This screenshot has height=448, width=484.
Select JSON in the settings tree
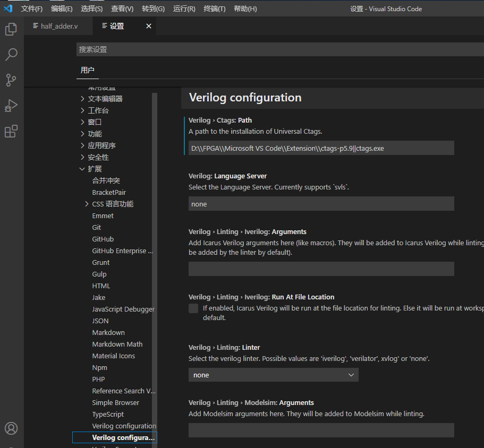click(100, 321)
